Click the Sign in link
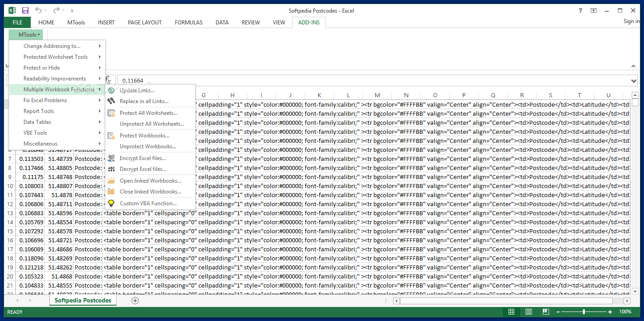Screen dimensions: 644x321 point(632,21)
